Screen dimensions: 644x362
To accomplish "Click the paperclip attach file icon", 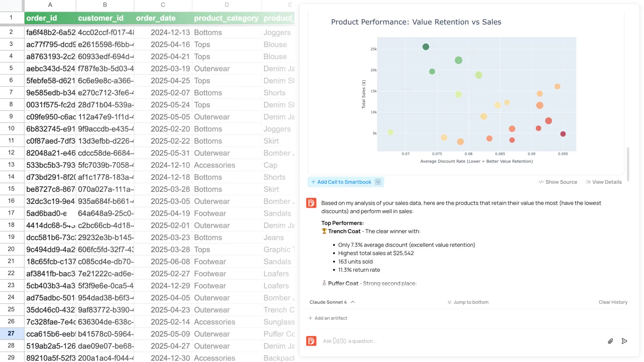I will pos(610,341).
